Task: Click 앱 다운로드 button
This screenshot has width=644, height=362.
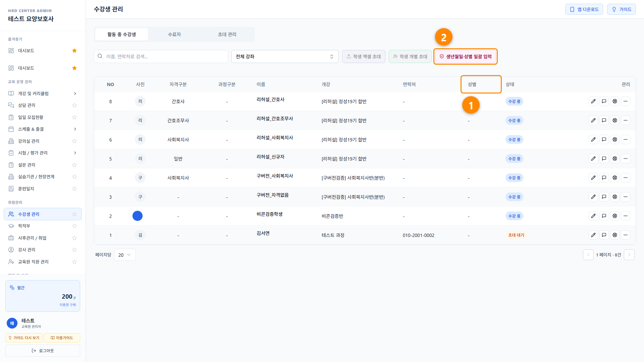Action: point(584,9)
